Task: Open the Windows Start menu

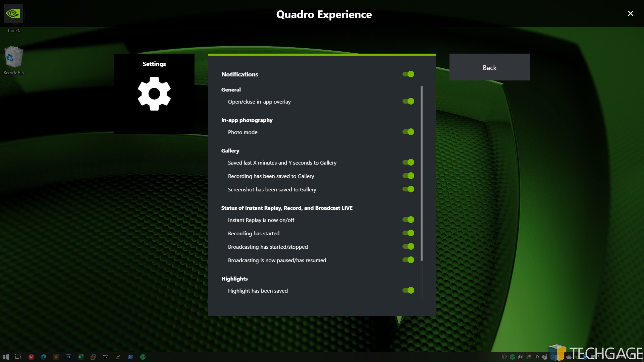Action: 6,357
